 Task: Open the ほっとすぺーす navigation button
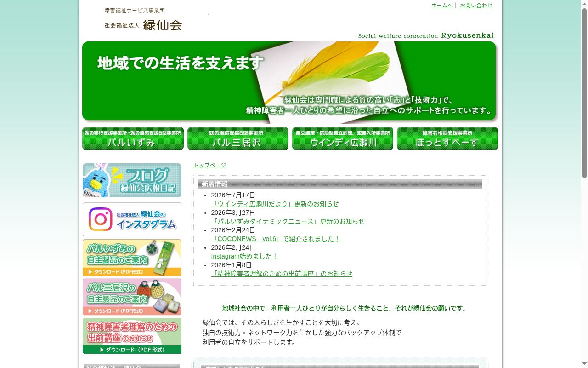click(x=447, y=138)
